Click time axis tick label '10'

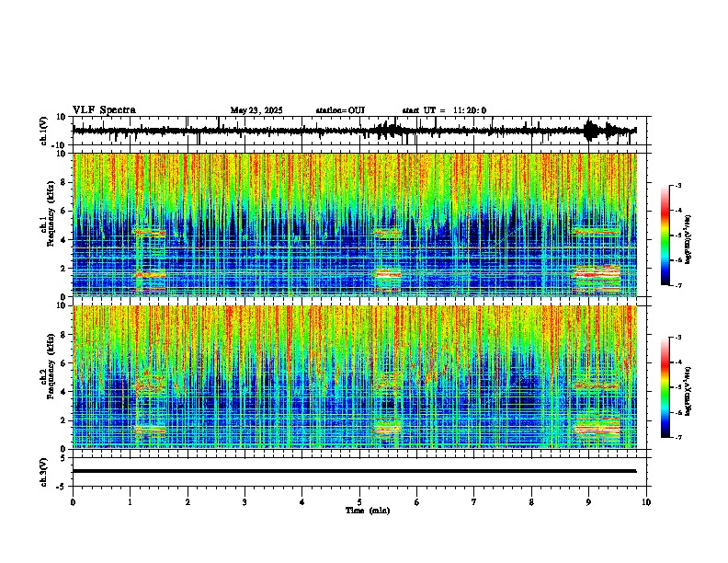[646, 502]
